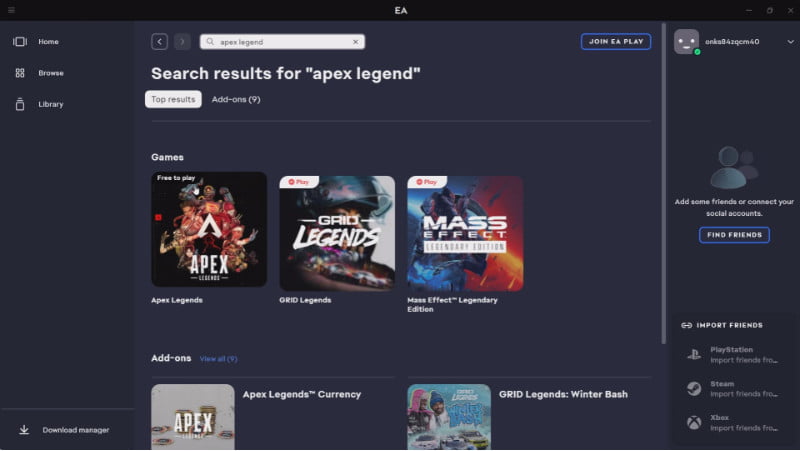Image resolution: width=800 pixels, height=451 pixels.
Task: Import friends from Steam
Action: click(734, 389)
